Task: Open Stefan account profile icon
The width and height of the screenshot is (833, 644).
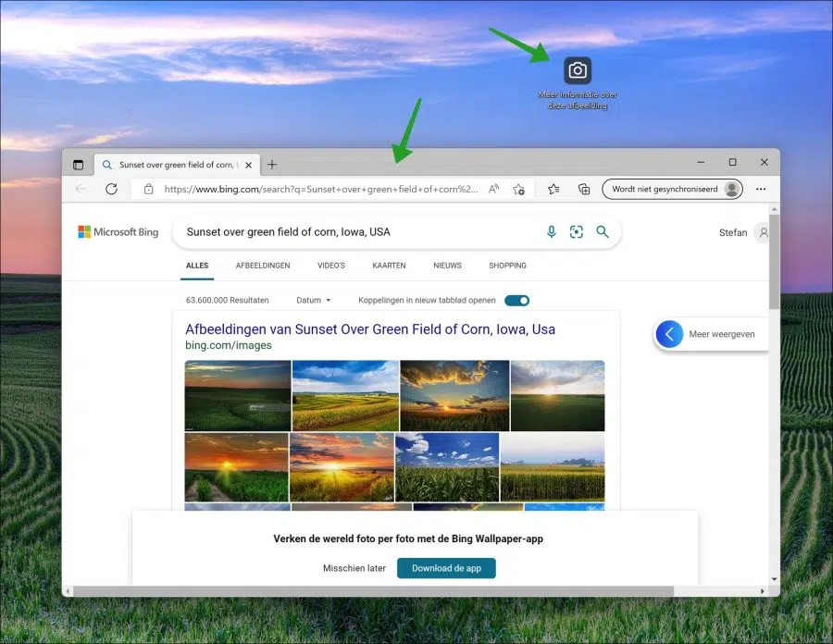Action: [x=764, y=232]
